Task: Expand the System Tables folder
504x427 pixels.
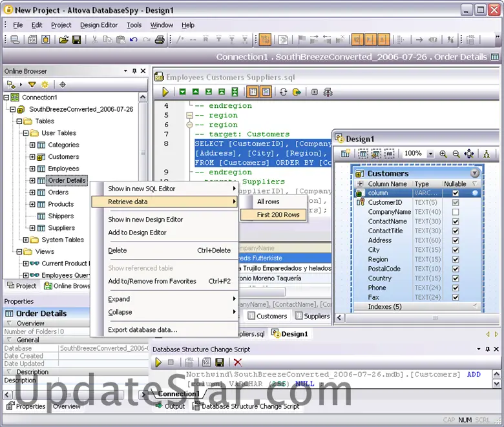Action: pos(26,240)
